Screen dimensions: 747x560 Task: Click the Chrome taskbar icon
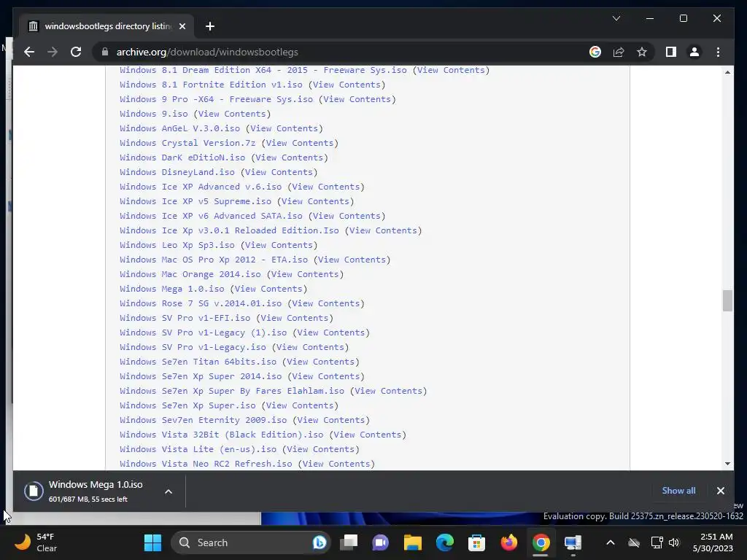[x=541, y=542]
